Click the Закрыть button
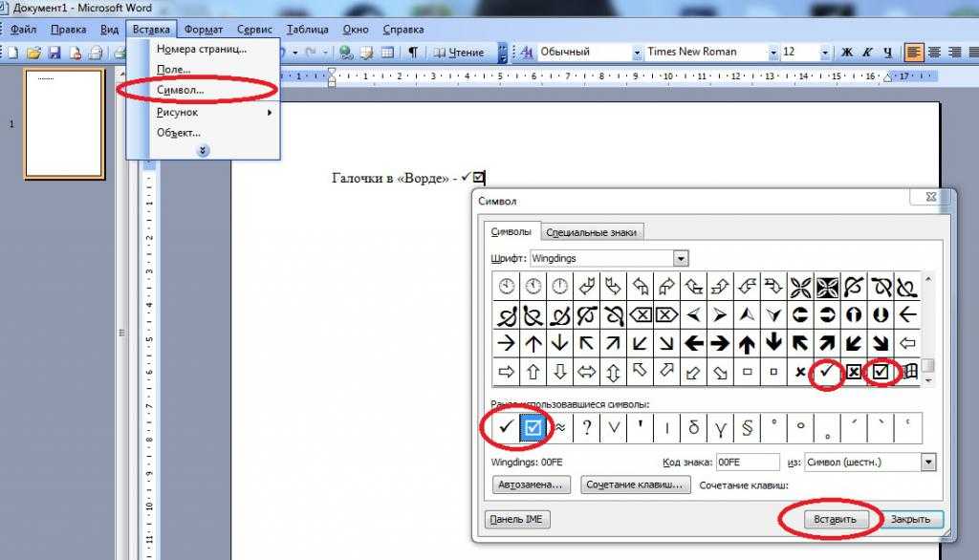The width and height of the screenshot is (979, 560). [x=910, y=519]
